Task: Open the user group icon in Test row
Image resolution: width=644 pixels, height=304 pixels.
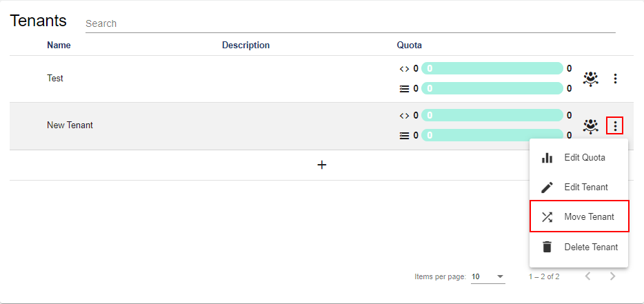Action: point(590,79)
